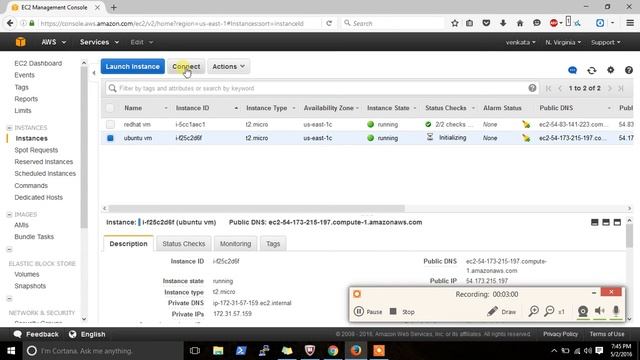Uncheck the ubuntu vm row checkbox
This screenshot has width=640, height=360.
click(110, 138)
